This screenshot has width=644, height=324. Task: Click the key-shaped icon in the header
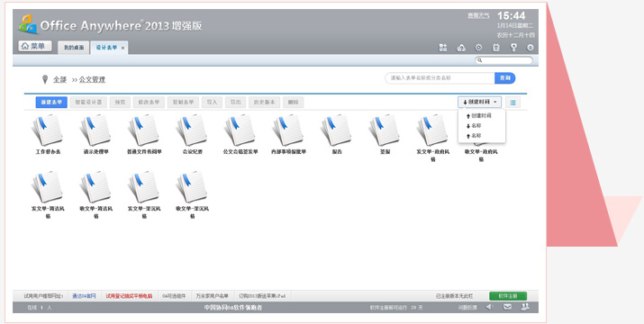pyautogui.click(x=513, y=48)
